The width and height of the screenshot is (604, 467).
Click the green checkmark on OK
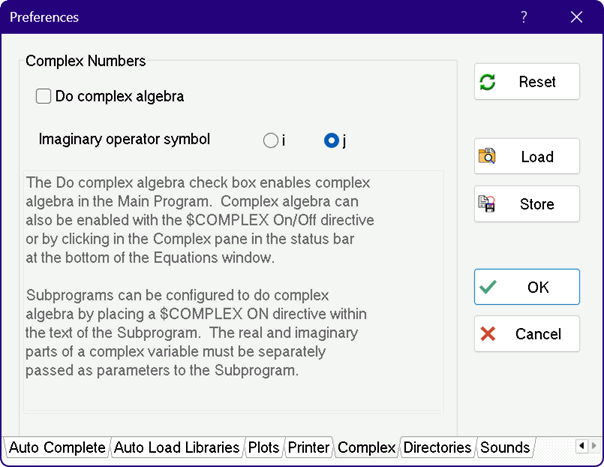point(488,287)
